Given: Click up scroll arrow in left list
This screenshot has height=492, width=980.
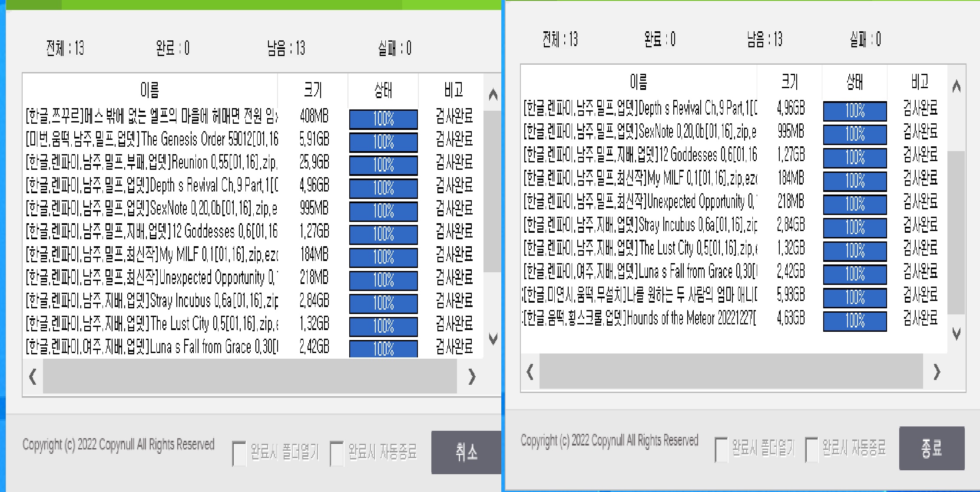Looking at the screenshot, I should (x=493, y=95).
